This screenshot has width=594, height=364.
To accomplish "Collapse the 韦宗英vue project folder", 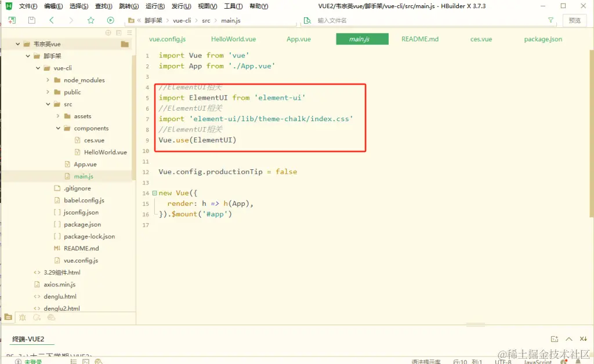I will pyautogui.click(x=18, y=44).
